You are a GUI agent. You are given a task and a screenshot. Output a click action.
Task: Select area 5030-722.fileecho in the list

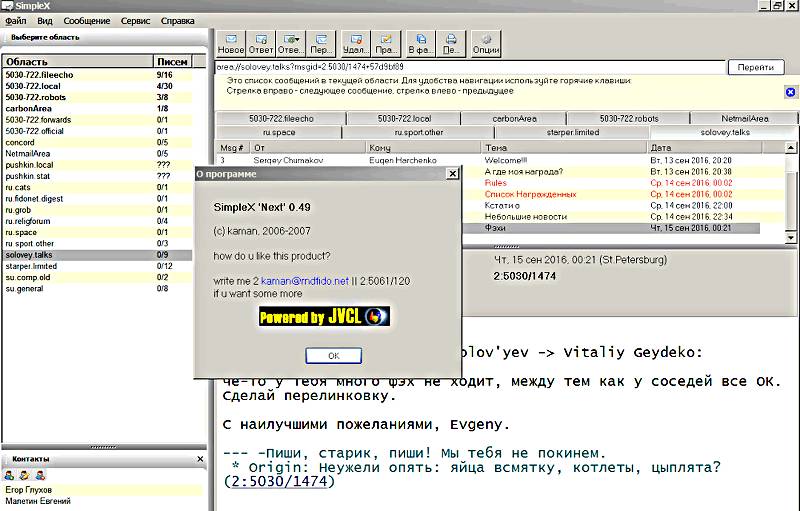click(97, 75)
